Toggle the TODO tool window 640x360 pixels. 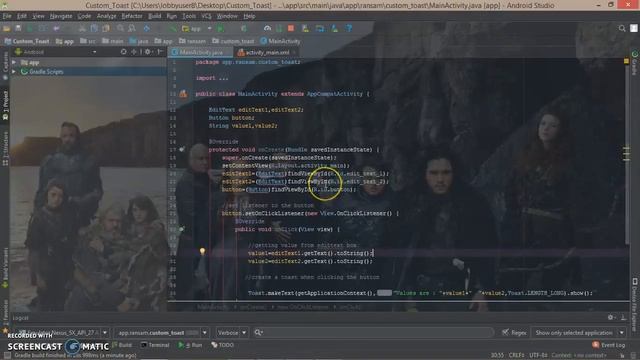point(222,345)
